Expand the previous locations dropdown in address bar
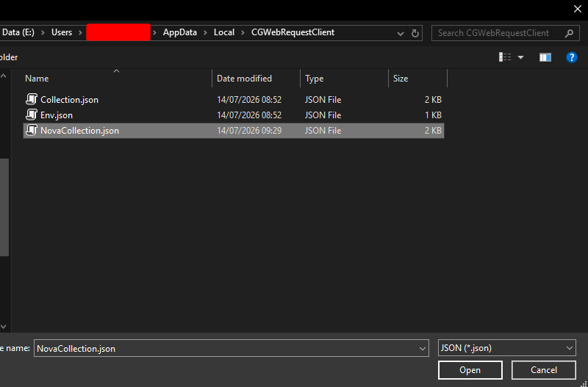 tap(400, 33)
